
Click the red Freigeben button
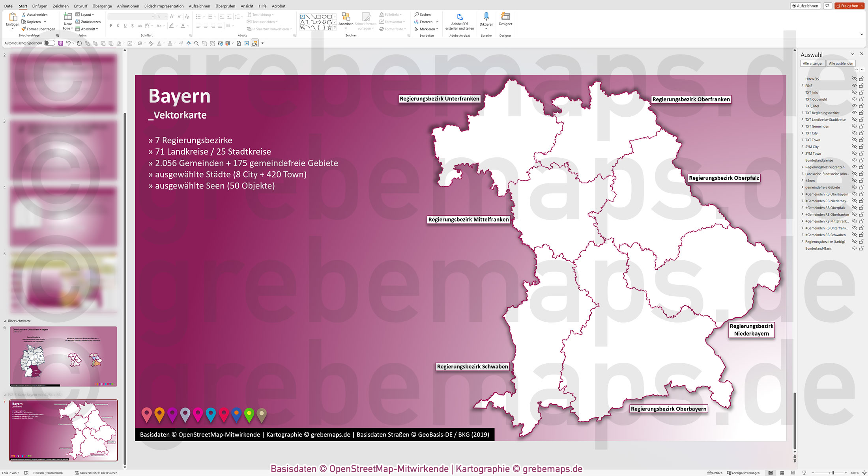[849, 6]
